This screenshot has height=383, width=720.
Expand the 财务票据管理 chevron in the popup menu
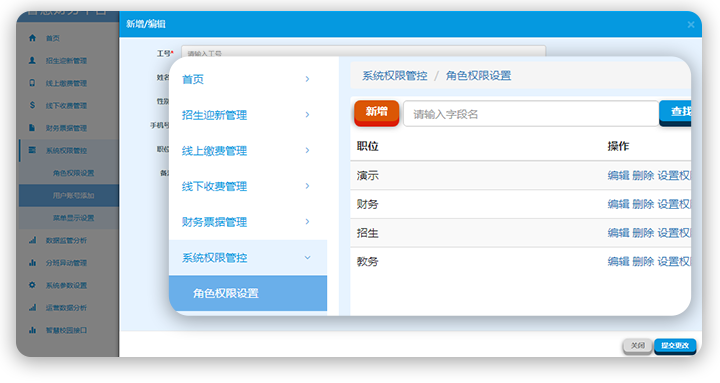(307, 222)
